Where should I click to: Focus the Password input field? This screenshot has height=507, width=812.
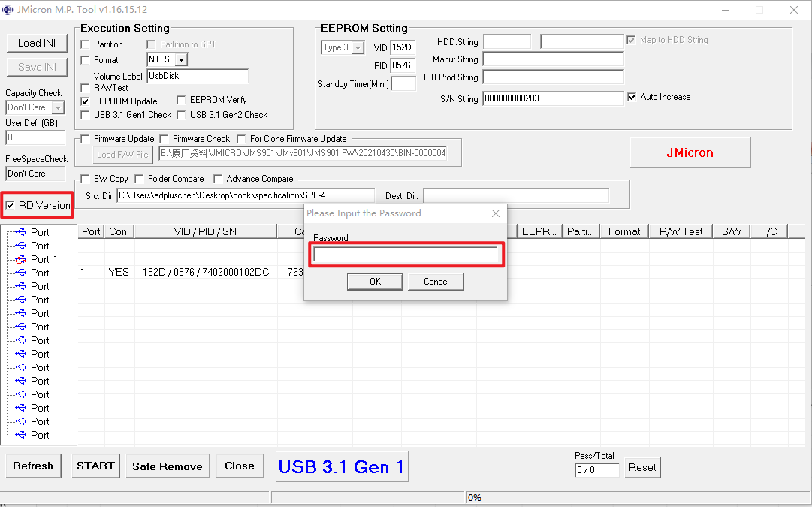tap(406, 255)
